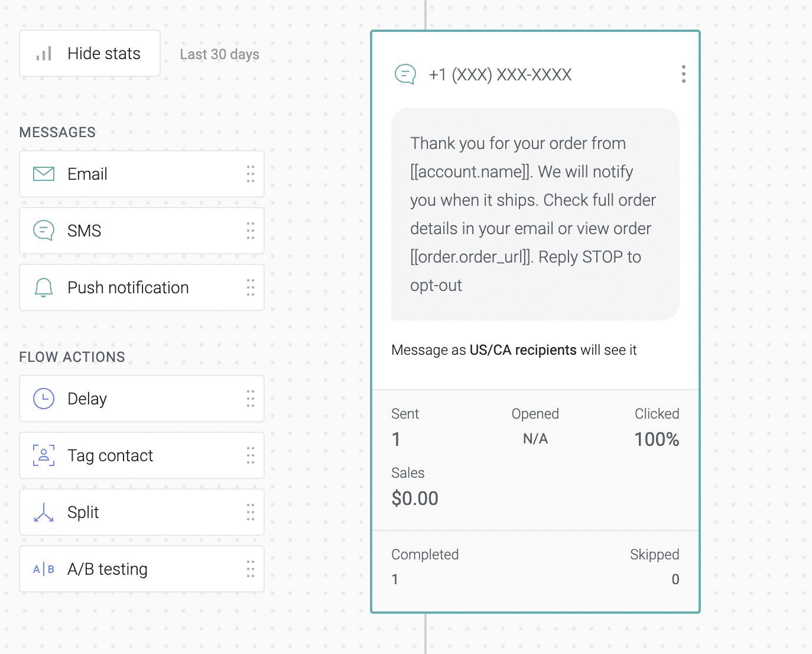
Task: Click the bar chart icon beside Hide stats
Action: 44,54
